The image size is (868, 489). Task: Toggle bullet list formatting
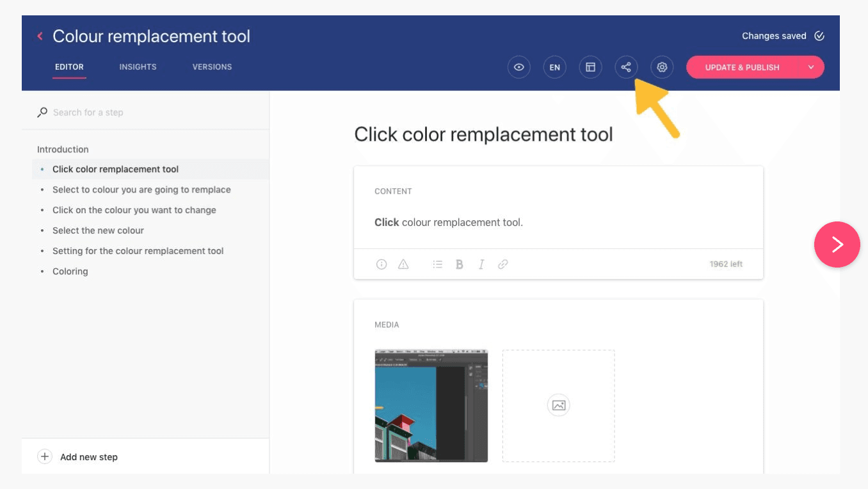click(438, 264)
